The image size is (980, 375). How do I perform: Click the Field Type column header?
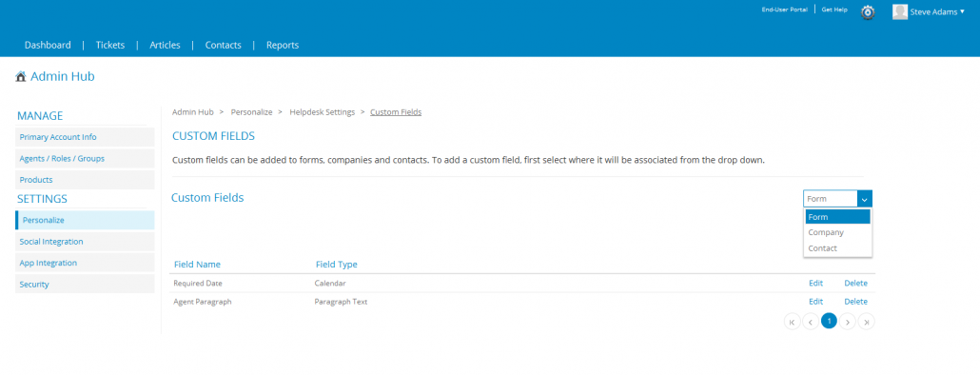click(336, 265)
